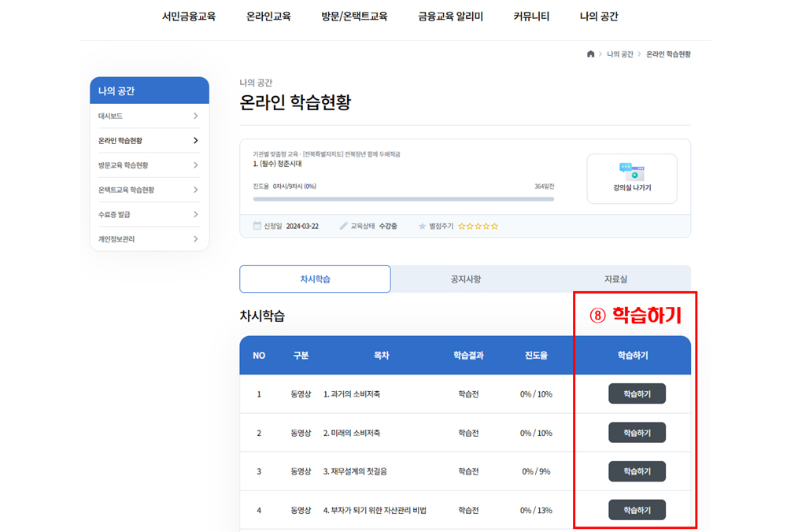The width and height of the screenshot is (787, 532).
Task: Click 0% / 9% progress cell
Action: coord(536,471)
